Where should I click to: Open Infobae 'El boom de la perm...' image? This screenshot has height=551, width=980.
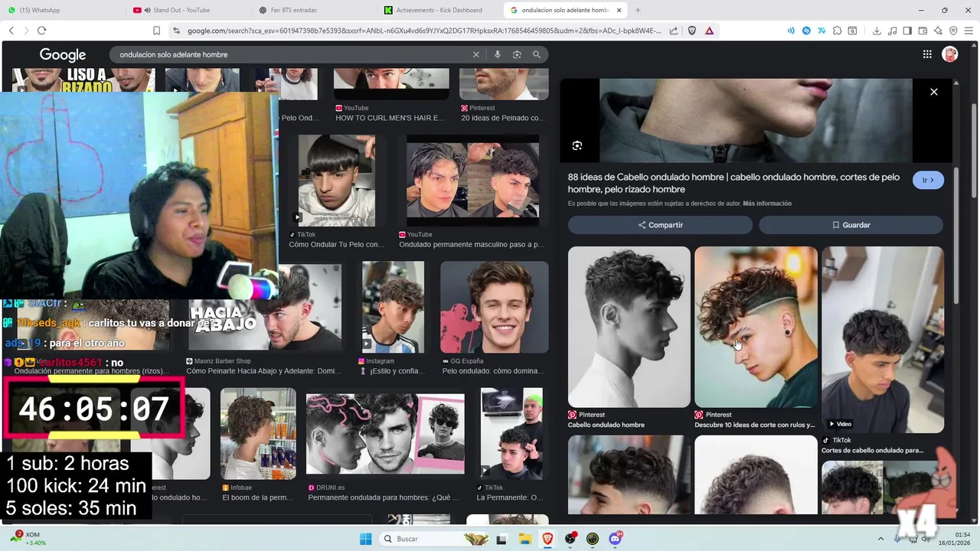coord(258,434)
